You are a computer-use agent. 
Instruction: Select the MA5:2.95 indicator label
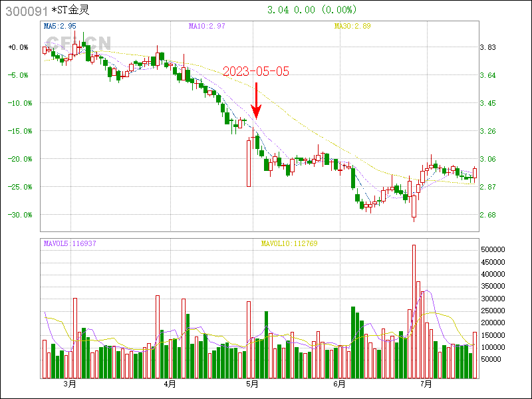tap(60, 26)
